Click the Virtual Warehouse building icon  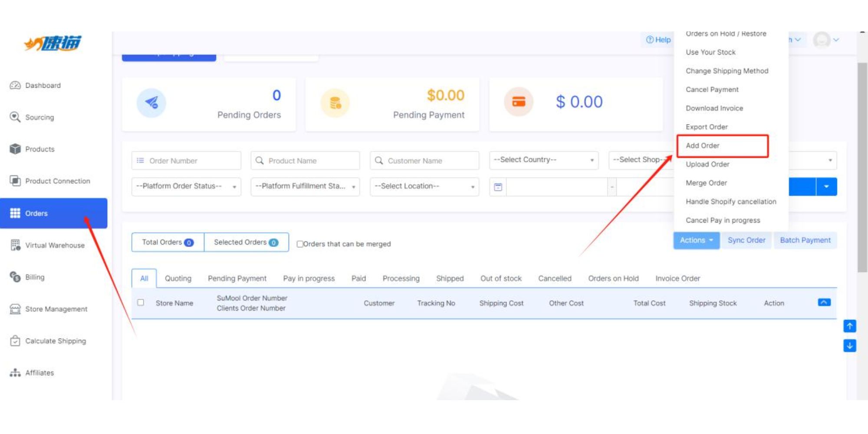[15, 245]
